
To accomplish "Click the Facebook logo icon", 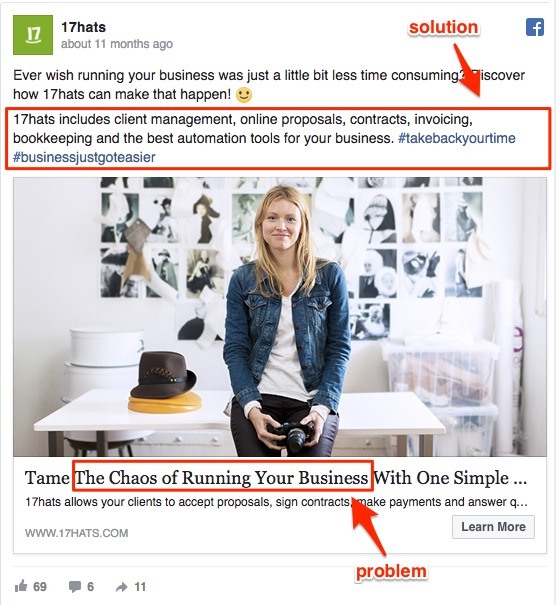I will [535, 27].
